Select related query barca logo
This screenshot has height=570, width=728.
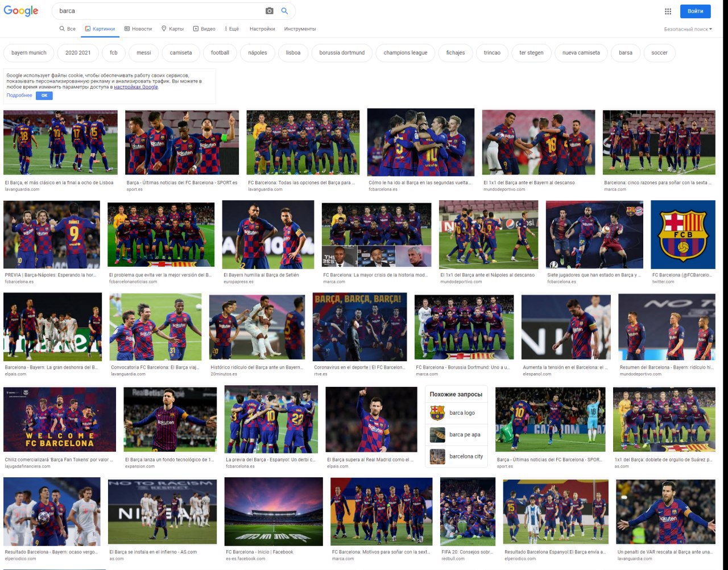[456, 413]
